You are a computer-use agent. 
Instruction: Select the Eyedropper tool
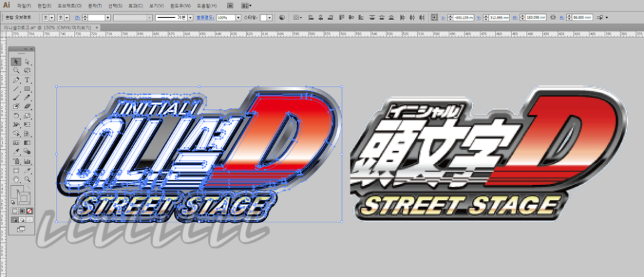click(x=15, y=151)
